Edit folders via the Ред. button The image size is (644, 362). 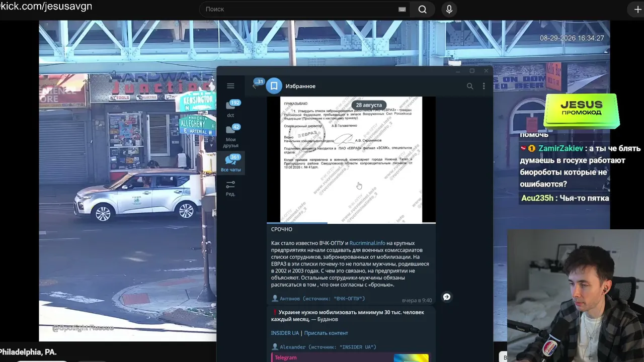pyautogui.click(x=230, y=188)
